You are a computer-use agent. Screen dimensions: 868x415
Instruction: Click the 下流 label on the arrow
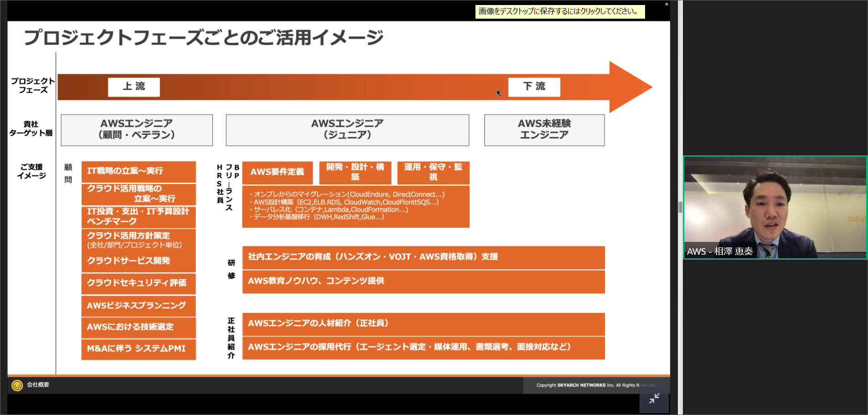click(534, 87)
